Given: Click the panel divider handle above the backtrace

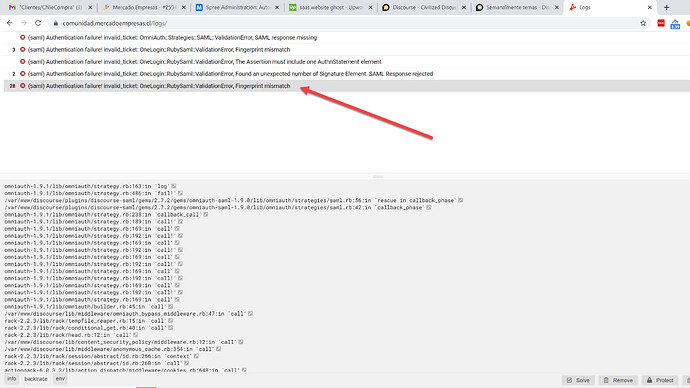Looking at the screenshot, I should [378, 176].
